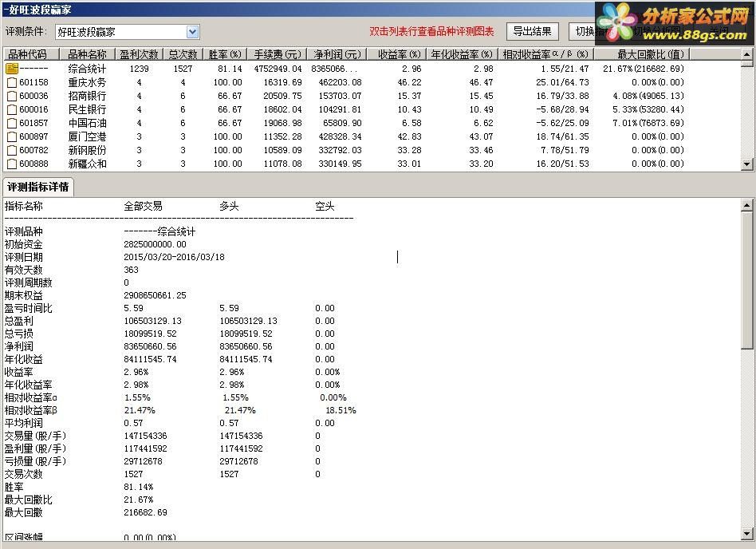Click the 期末权益 value 2908650661.25

[x=156, y=295]
